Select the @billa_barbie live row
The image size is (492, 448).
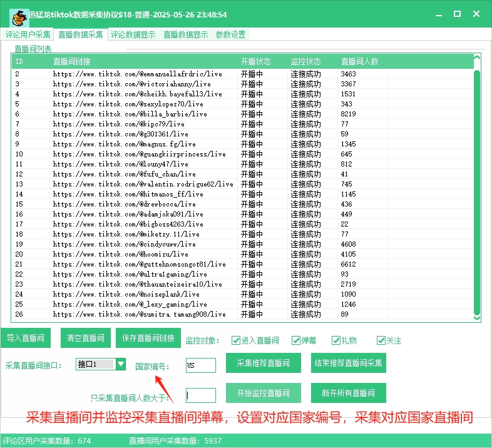tap(242, 114)
